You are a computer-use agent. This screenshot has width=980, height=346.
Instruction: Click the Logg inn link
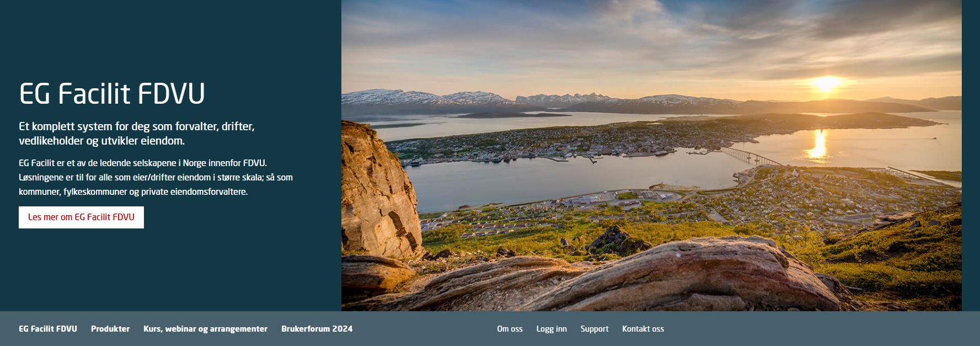[551, 329]
